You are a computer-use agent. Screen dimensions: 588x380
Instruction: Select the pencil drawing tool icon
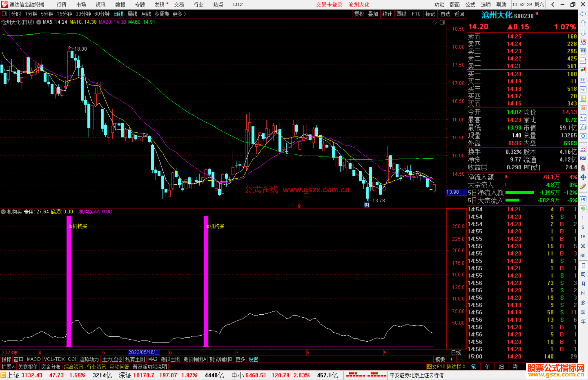point(583,187)
